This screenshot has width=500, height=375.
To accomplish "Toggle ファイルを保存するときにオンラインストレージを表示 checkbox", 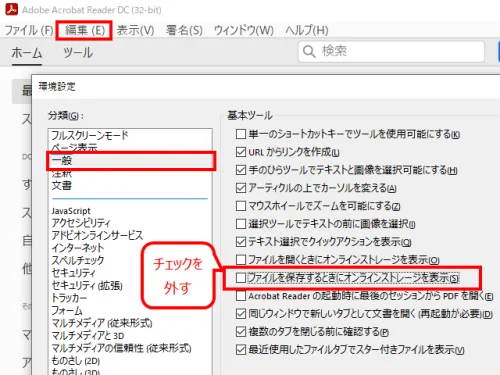I will (241, 278).
